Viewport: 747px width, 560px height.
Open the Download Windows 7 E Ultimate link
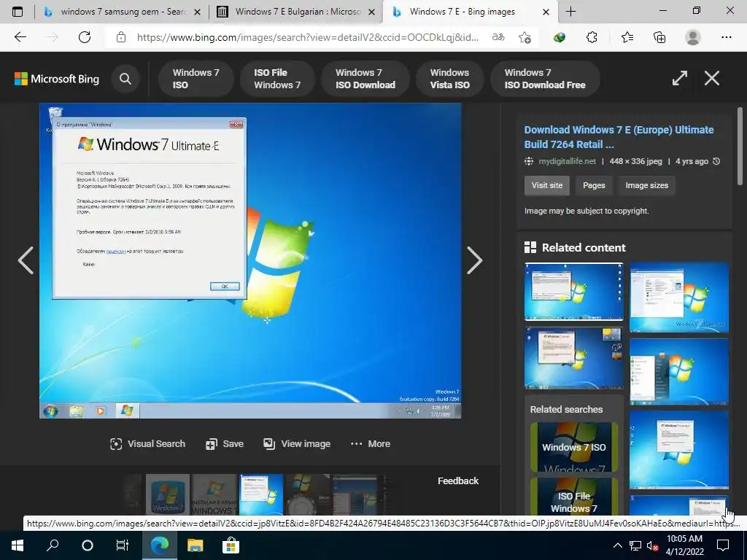[619, 136]
